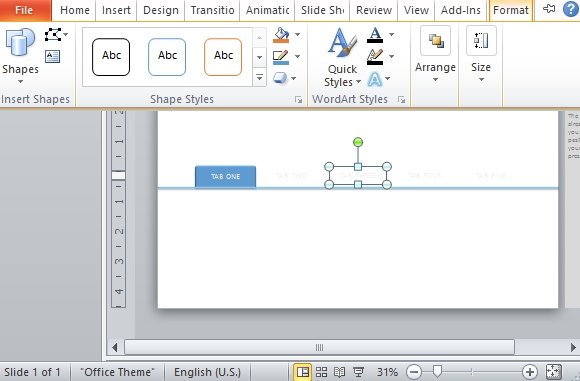Image resolution: width=580 pixels, height=381 pixels.
Task: Open WordArt Quick Styles
Action: pos(343,57)
